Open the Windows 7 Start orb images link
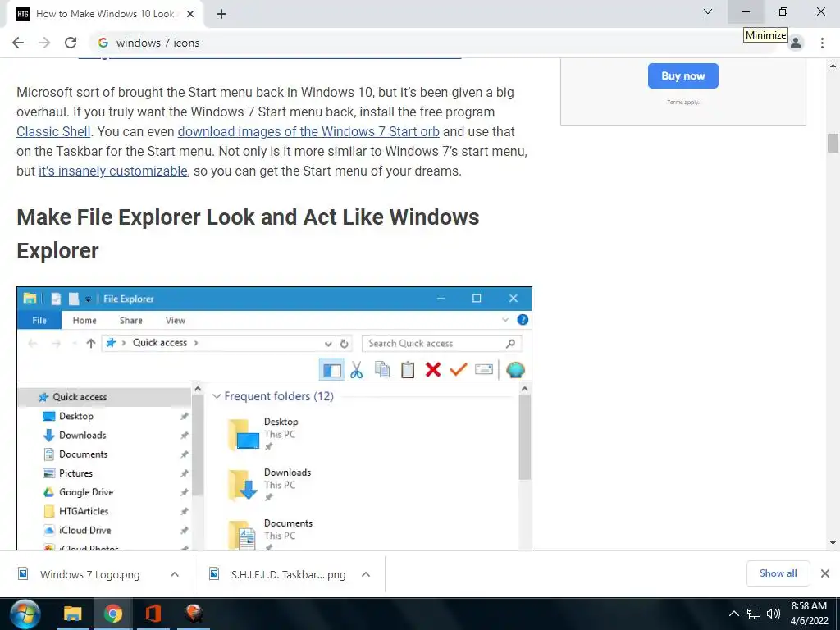 [x=308, y=132]
